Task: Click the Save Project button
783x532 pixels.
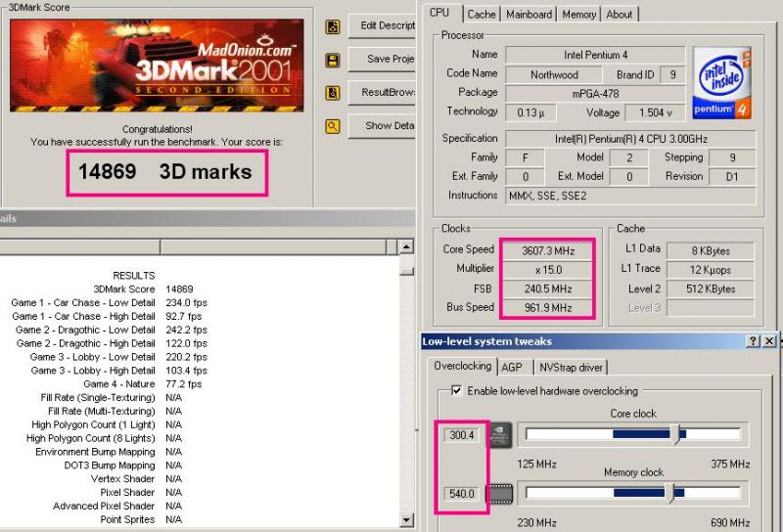Action: pos(382,60)
